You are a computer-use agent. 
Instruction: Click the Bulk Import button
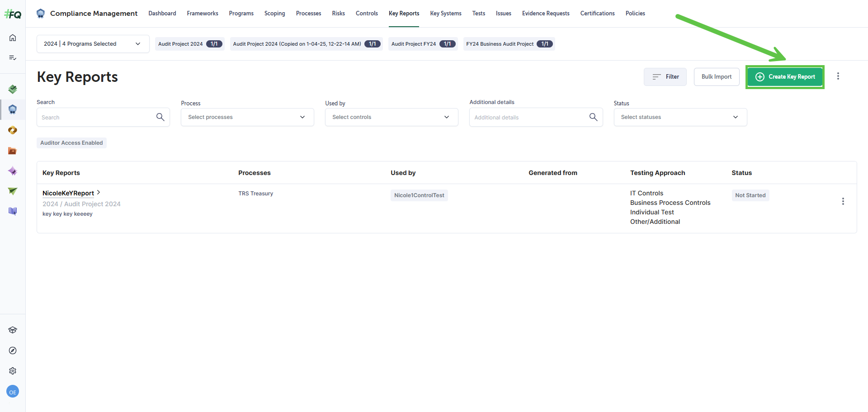coord(717,77)
